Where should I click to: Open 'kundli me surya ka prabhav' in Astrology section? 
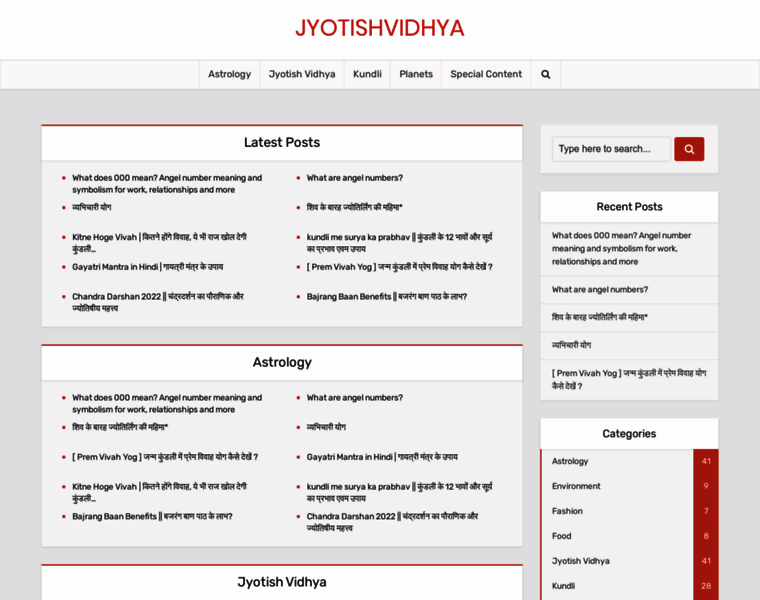pos(399,492)
